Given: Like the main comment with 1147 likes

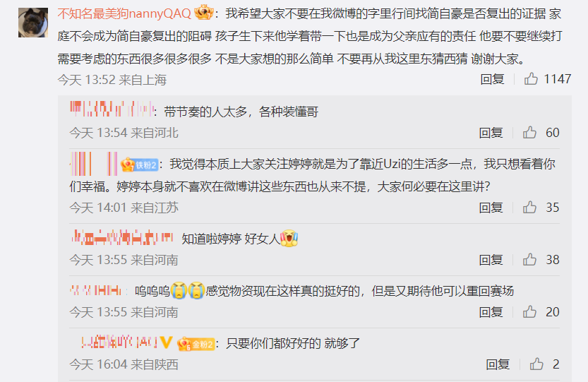Looking at the screenshot, I should tap(531, 79).
